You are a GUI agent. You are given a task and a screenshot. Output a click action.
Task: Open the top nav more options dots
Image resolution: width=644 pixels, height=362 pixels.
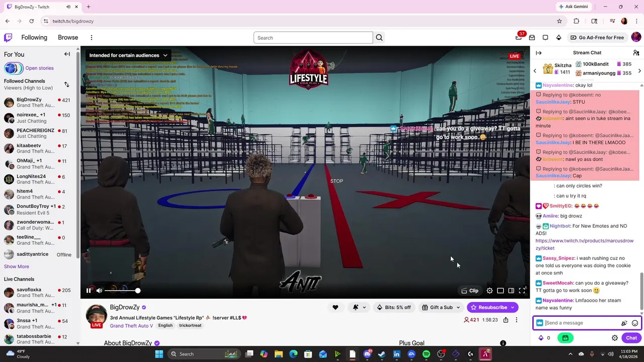[x=91, y=38]
